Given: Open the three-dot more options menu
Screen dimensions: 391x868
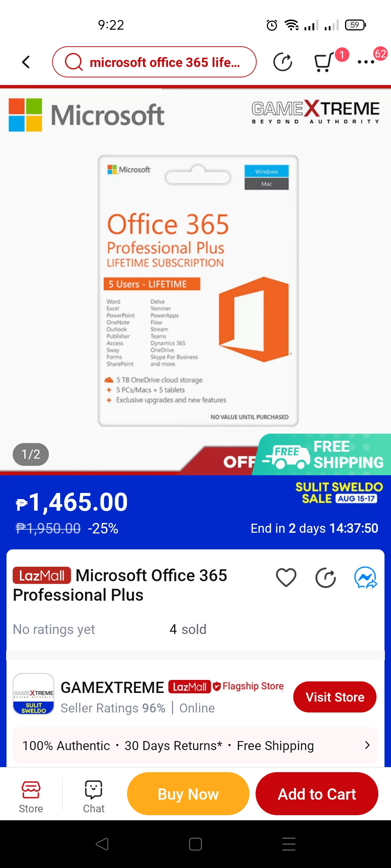Looking at the screenshot, I should click(366, 62).
